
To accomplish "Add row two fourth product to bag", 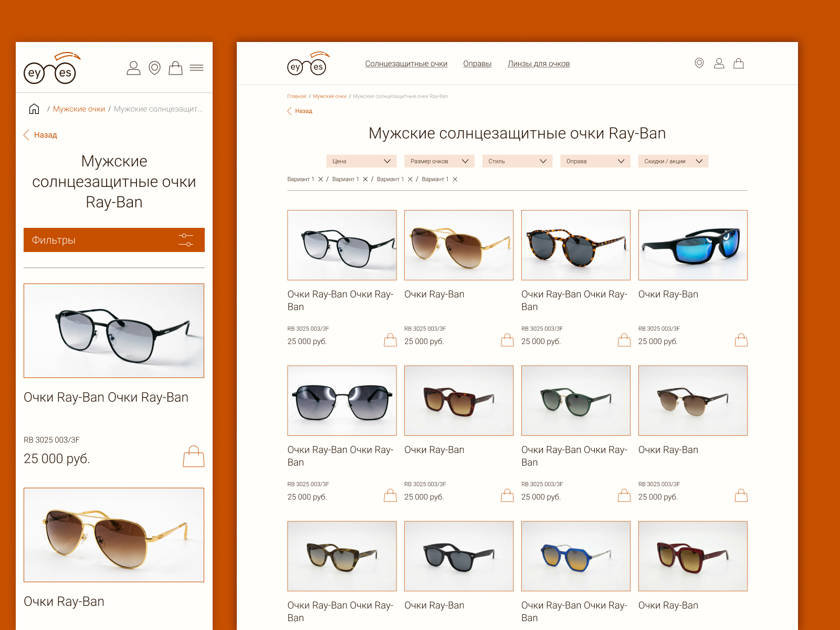I will [x=741, y=496].
